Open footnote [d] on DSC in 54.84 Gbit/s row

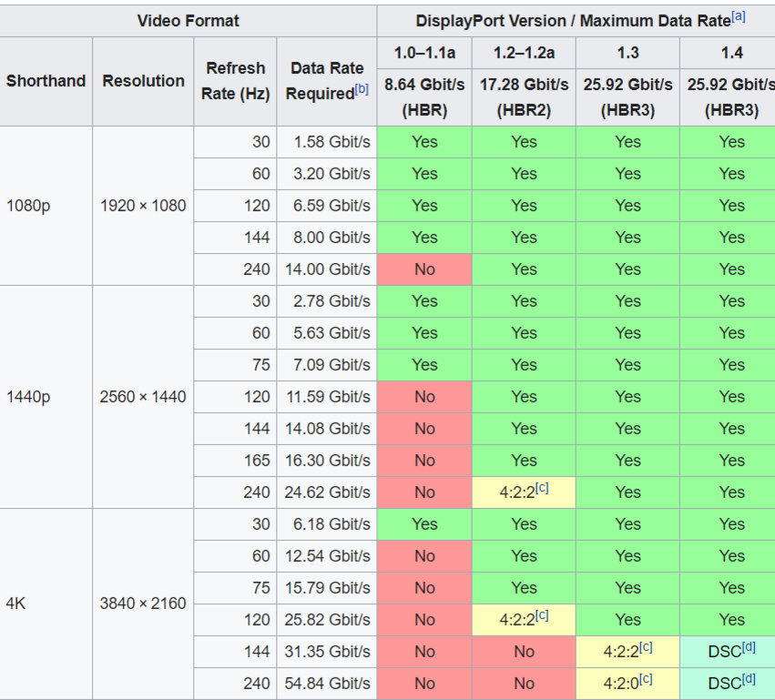(749, 679)
